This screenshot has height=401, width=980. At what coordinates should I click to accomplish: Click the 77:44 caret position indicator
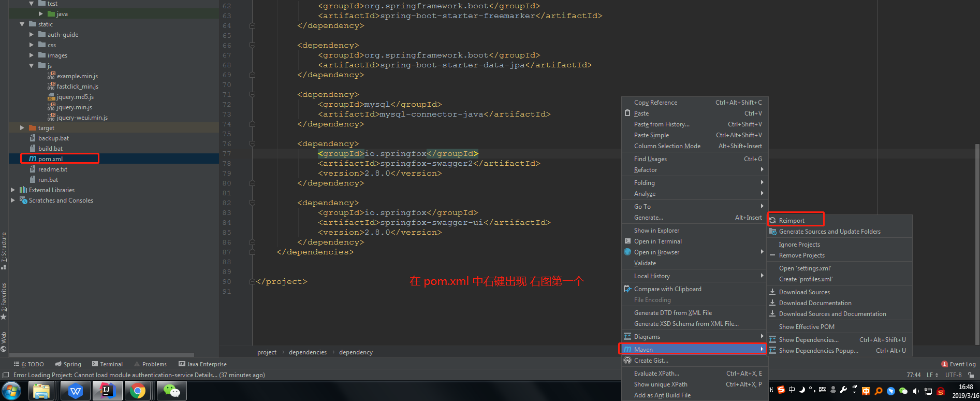point(914,375)
